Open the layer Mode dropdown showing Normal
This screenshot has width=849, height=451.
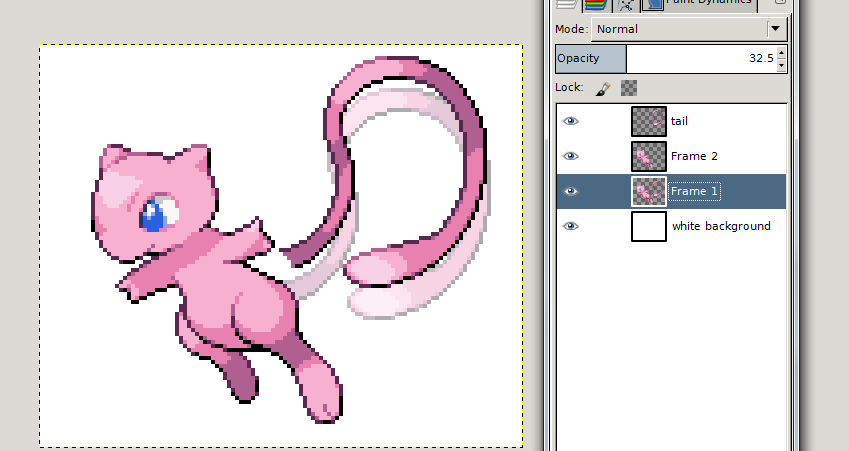click(x=689, y=29)
